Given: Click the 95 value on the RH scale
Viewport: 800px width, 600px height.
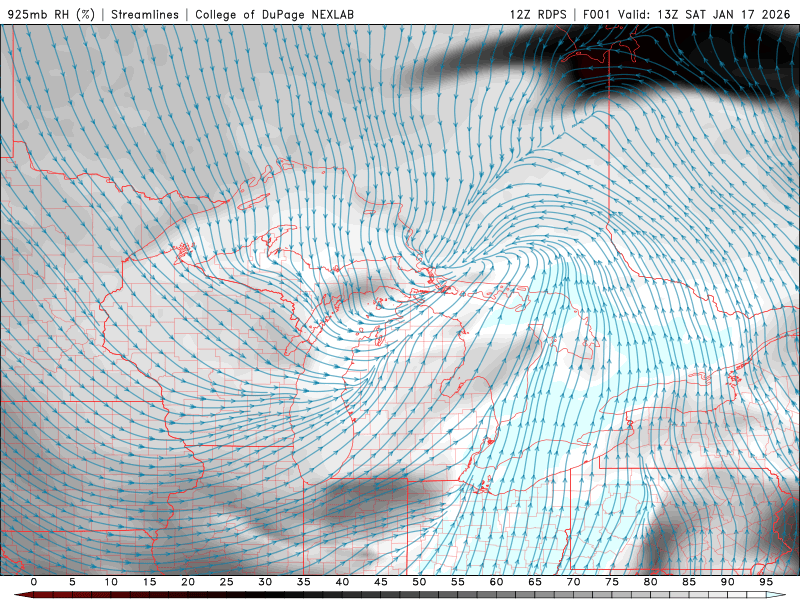Looking at the screenshot, I should coord(766,582).
